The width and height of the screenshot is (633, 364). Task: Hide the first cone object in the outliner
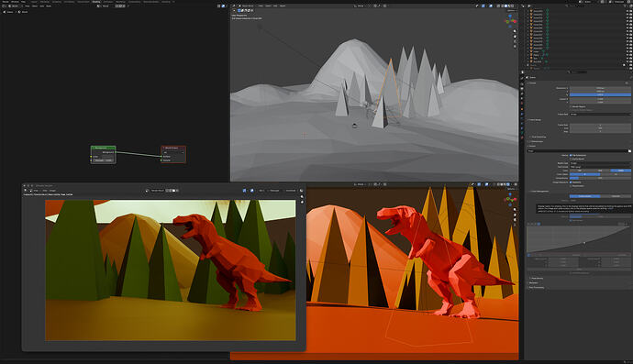coord(627,11)
